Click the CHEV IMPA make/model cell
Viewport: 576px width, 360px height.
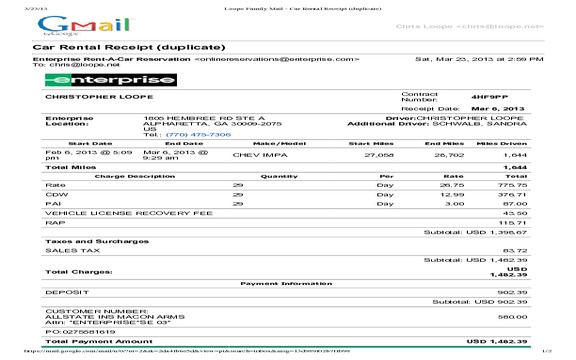(x=260, y=155)
